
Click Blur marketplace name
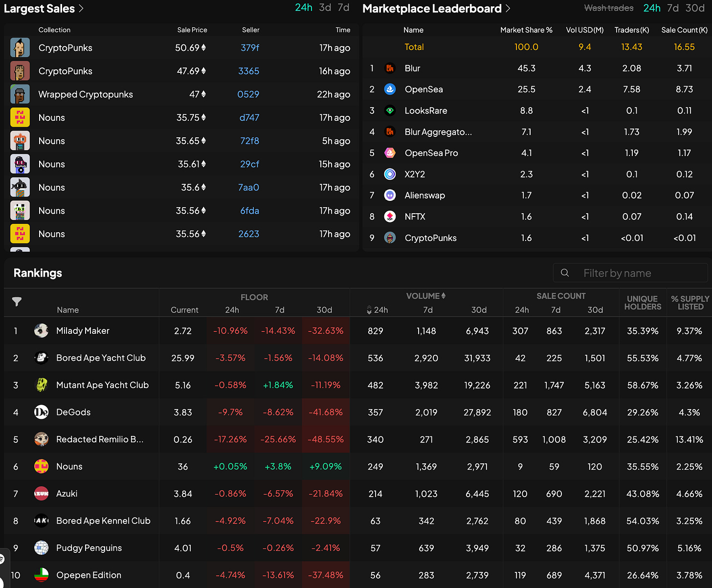(412, 68)
